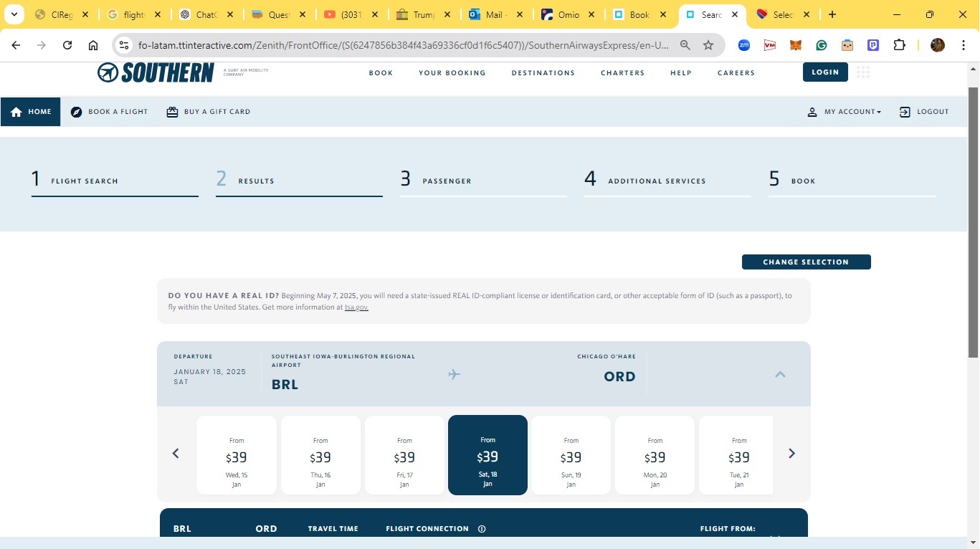Click the zoom magnifier icon in address bar
Viewport: 980px width, 549px height.
(x=685, y=45)
